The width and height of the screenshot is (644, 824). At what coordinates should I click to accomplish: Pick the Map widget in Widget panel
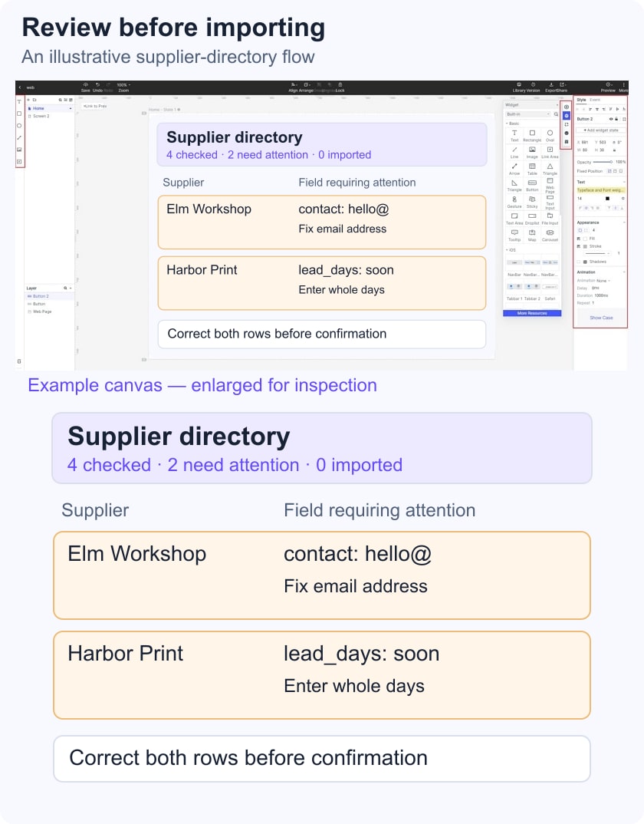pyautogui.click(x=532, y=236)
